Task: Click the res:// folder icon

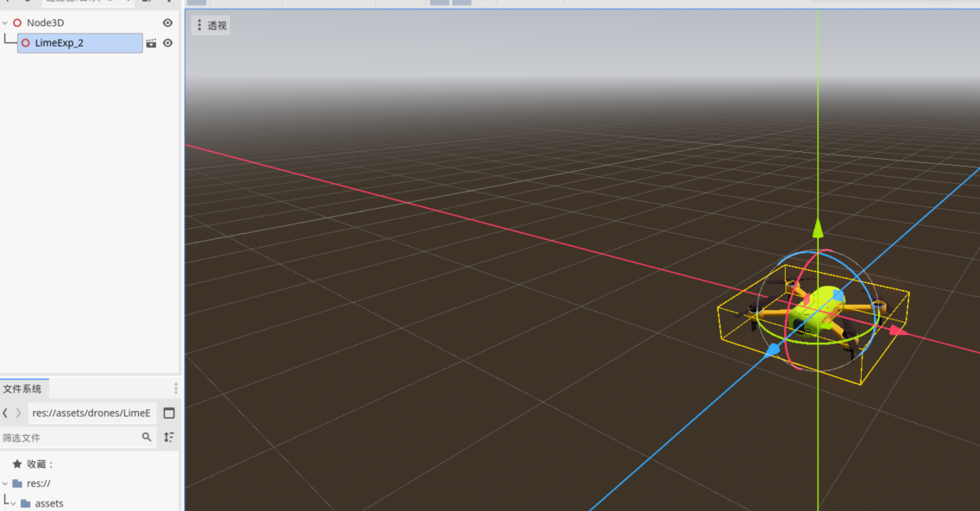Action: (17, 483)
